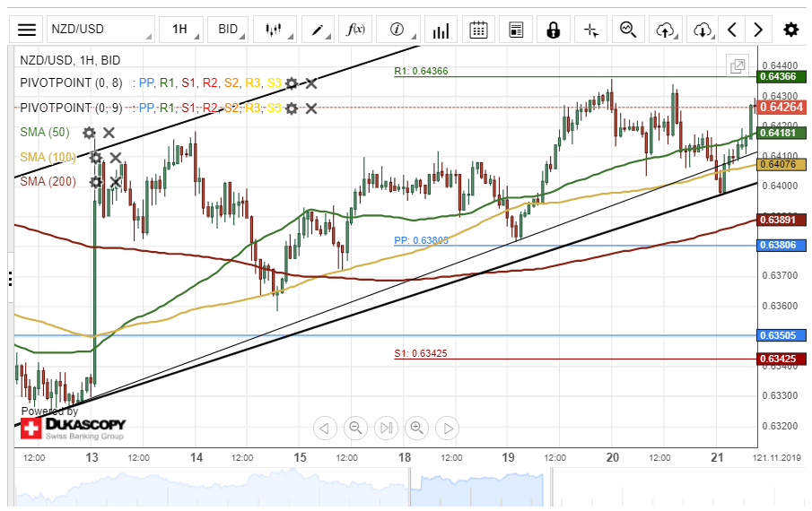
Task: Shift chart left with round arrow button
Action: (325, 429)
